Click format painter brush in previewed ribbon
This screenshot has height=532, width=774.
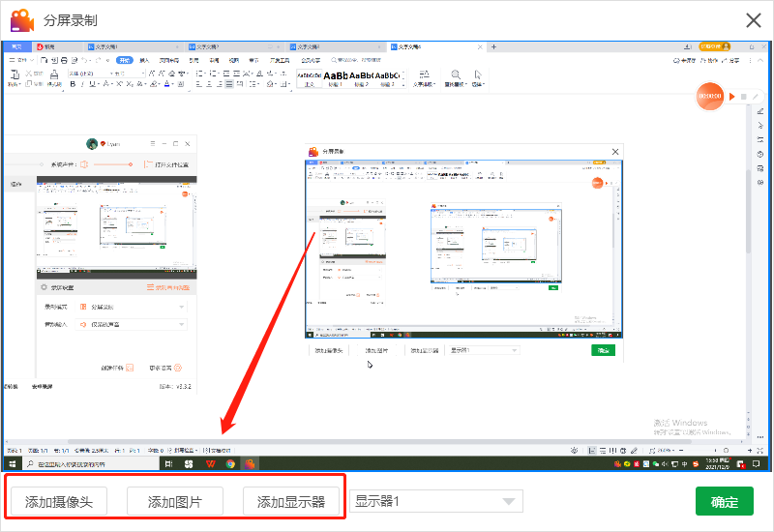54,75
